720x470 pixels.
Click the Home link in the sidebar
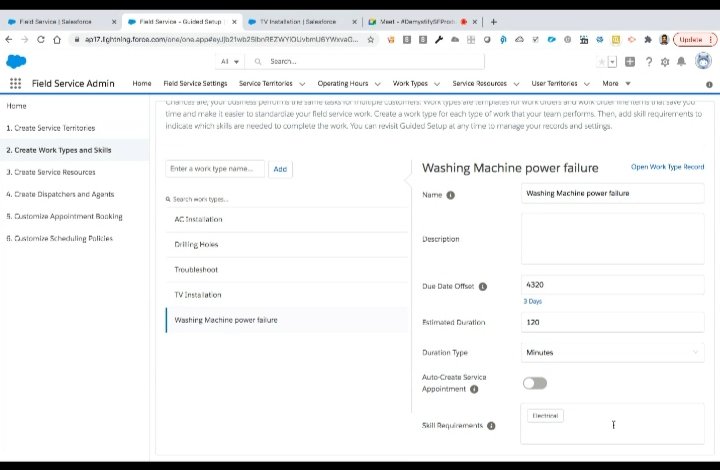[17, 106]
